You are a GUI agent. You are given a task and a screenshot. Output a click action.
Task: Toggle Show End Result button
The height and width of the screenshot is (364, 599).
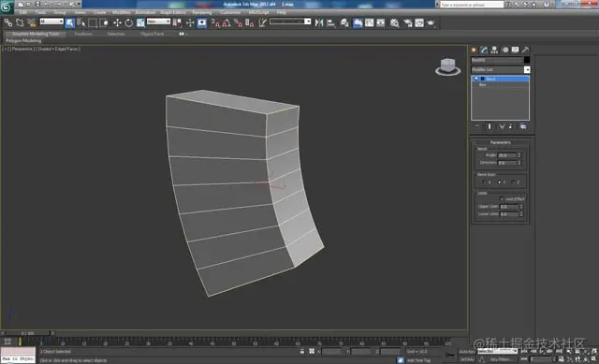[x=489, y=126]
